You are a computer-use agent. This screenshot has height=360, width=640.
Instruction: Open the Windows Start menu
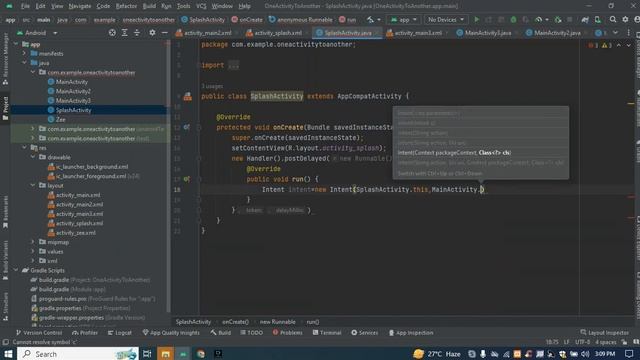pyautogui.click(x=8, y=354)
